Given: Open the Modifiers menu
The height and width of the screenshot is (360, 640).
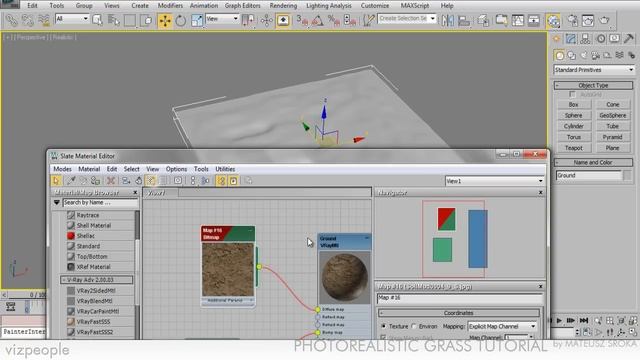Looking at the screenshot, I should (170, 6).
